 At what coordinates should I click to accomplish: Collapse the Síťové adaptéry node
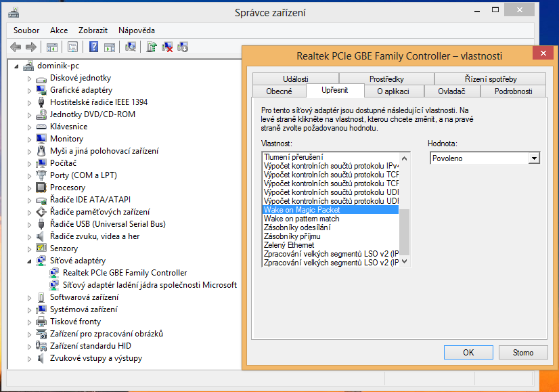pos(30,261)
